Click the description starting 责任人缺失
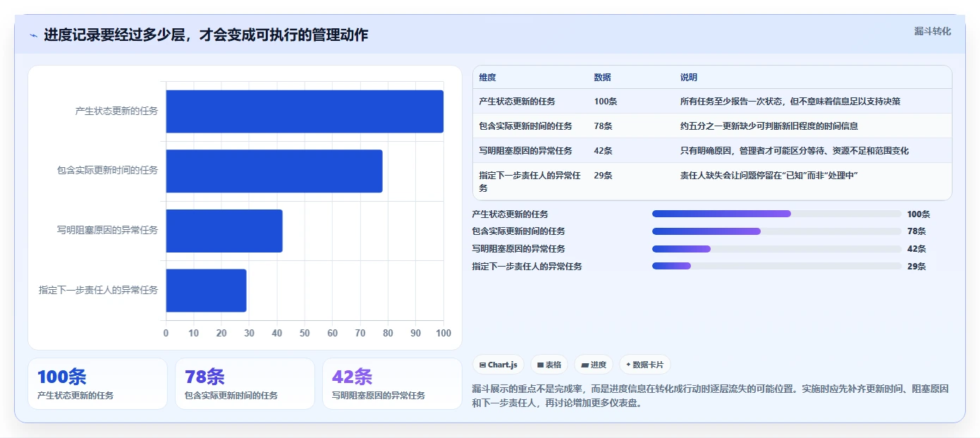The image size is (980, 438). (769, 176)
